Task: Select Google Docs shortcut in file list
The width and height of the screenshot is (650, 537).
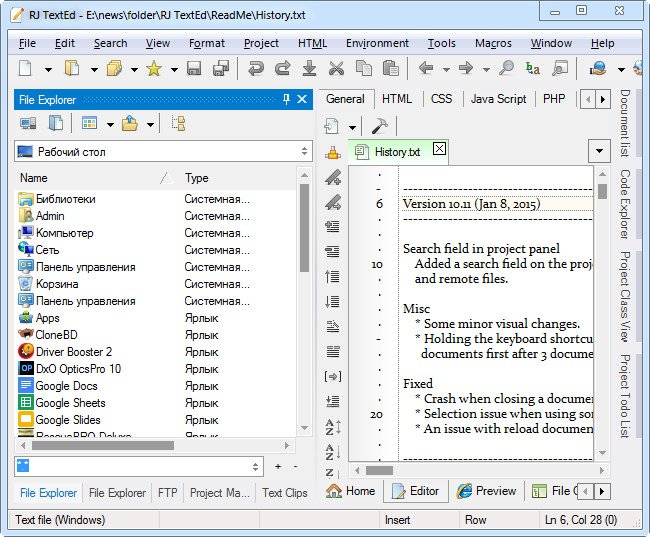Action: (66, 386)
